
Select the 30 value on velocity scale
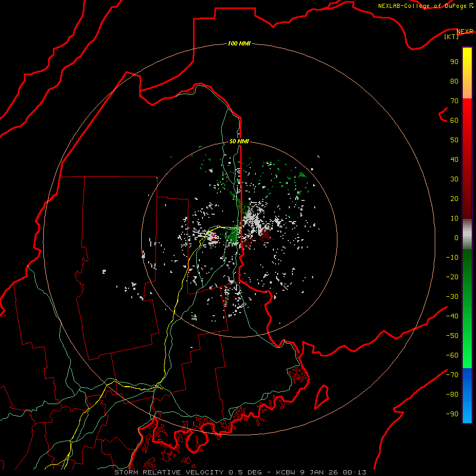[454, 179]
